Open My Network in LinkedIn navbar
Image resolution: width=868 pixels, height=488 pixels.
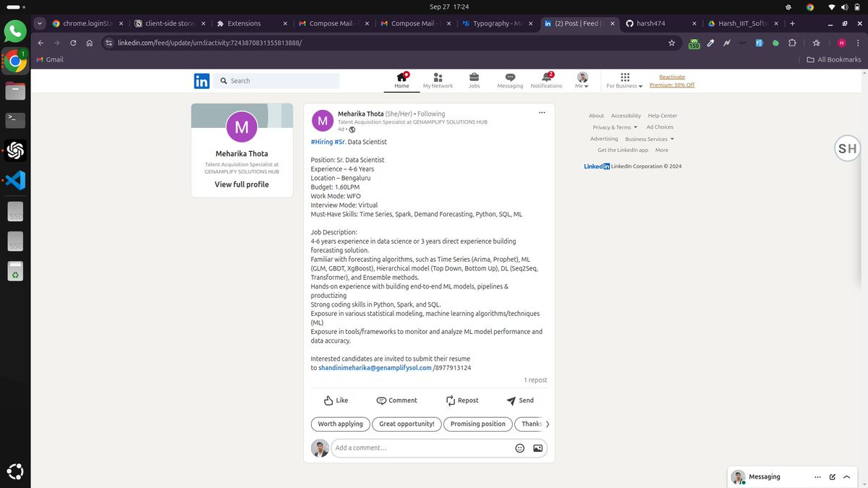point(438,80)
